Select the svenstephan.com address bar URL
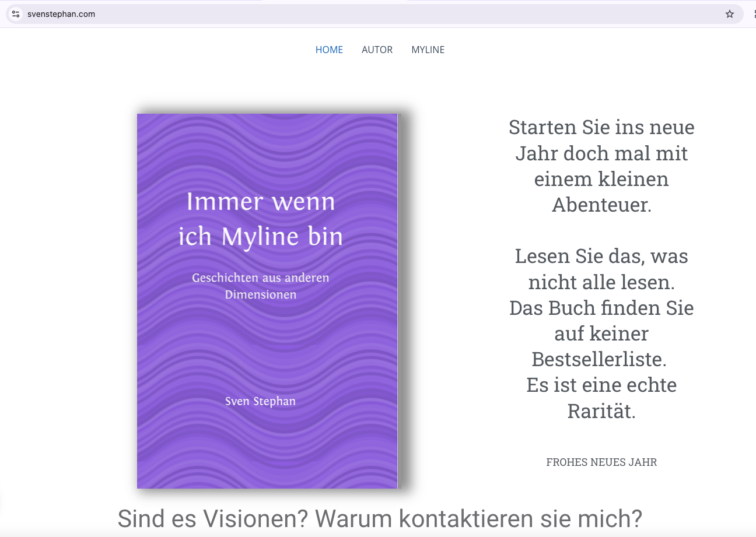The height and width of the screenshot is (537, 756). [61, 14]
